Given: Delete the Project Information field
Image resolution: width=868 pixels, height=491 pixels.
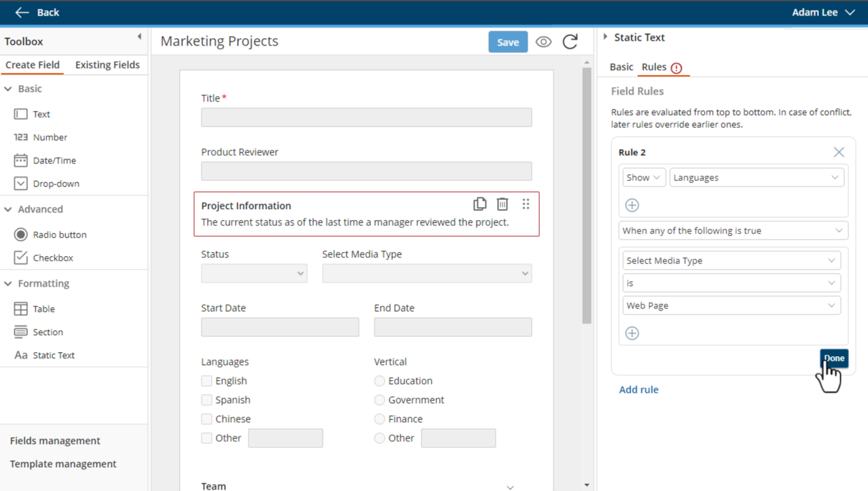Looking at the screenshot, I should 502,204.
